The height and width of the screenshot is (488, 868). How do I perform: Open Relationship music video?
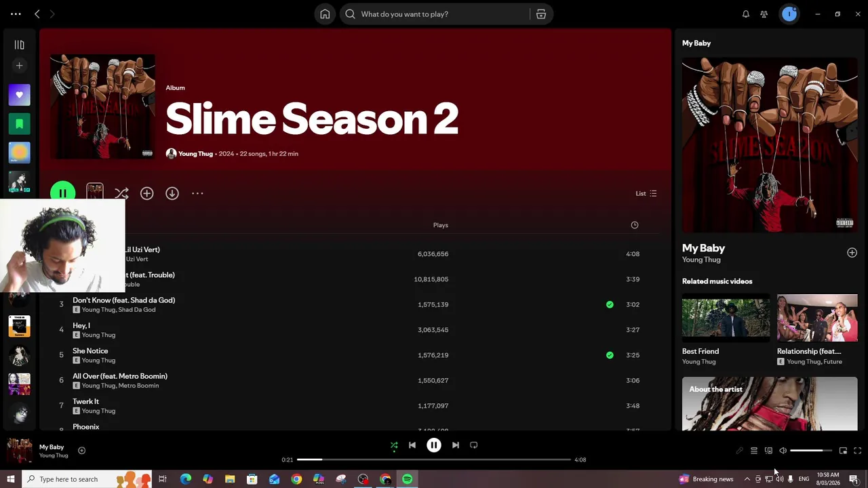point(817,318)
